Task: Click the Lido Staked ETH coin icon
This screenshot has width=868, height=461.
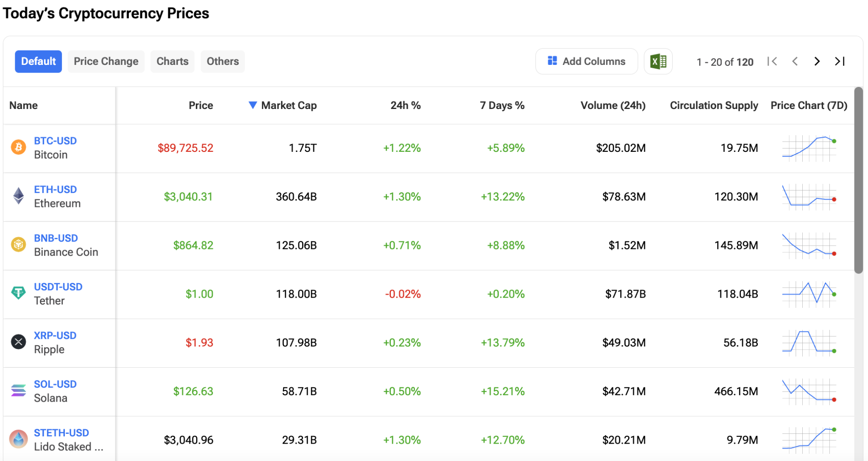Action: (x=18, y=439)
